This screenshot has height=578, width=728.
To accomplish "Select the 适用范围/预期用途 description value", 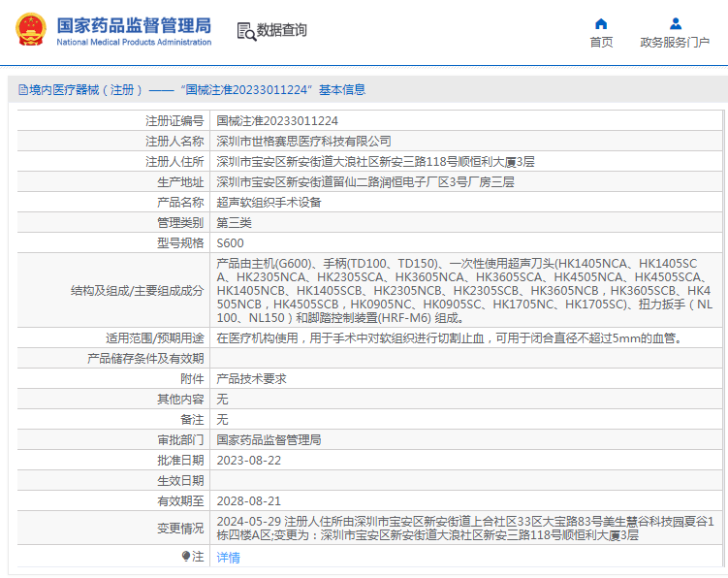I will click(452, 337).
